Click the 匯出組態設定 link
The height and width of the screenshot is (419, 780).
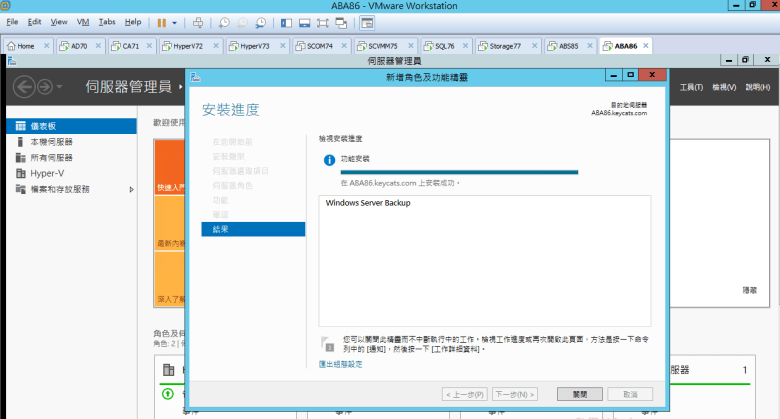(340, 364)
